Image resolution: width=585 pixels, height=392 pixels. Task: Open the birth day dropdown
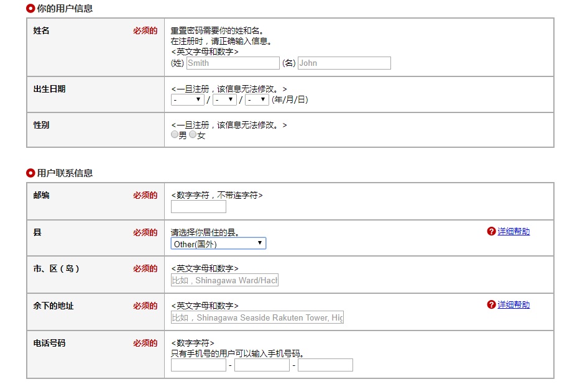[x=257, y=99]
